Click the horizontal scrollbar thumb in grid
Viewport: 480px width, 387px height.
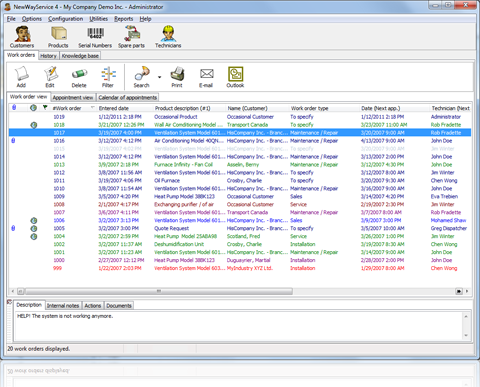click(159, 291)
